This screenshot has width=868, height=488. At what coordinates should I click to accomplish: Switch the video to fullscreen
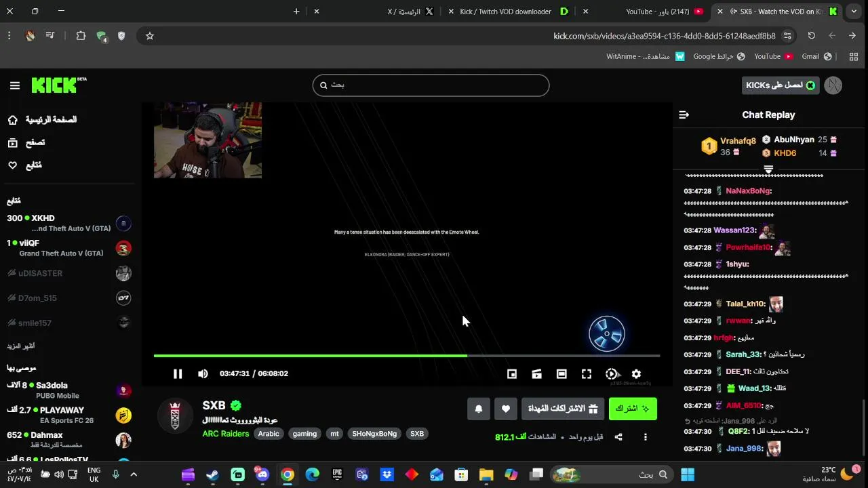coord(587,373)
